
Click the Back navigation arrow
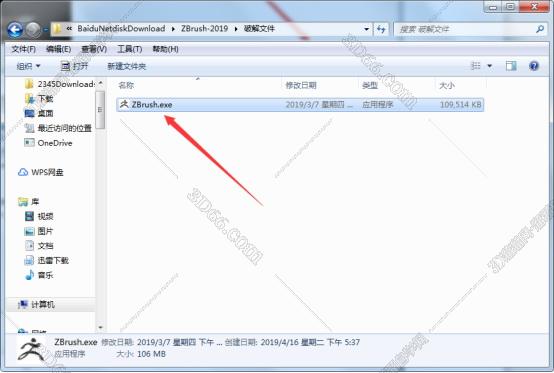coord(15,30)
